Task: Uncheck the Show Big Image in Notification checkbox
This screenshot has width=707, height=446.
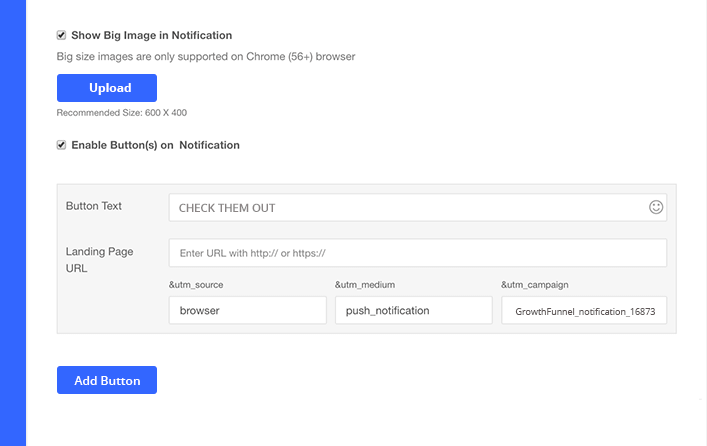Action: tap(62, 36)
